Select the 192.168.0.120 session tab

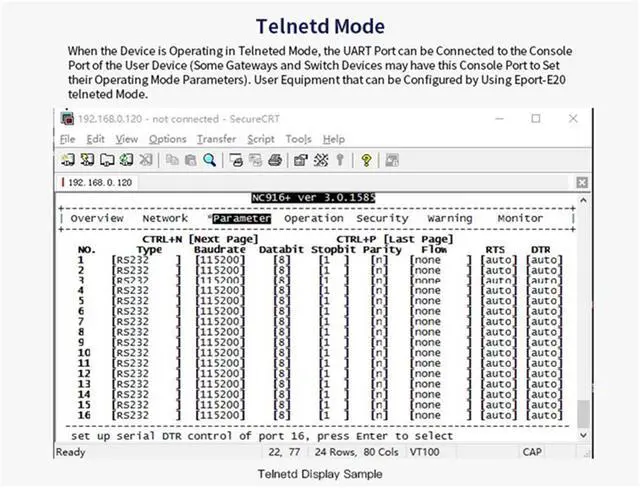[x=97, y=182]
